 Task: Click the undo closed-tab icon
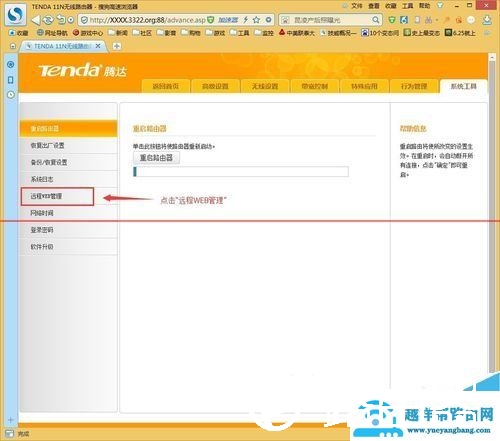61,20
